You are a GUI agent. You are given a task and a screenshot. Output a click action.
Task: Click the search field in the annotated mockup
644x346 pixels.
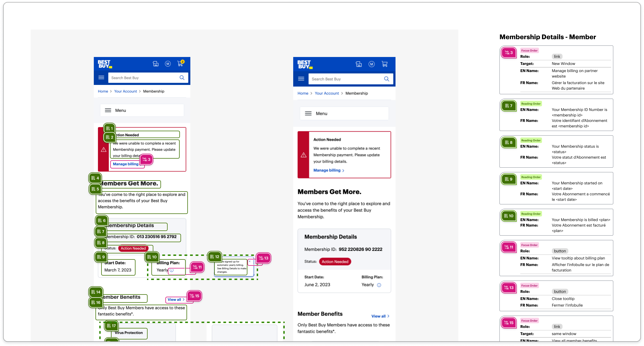pyautogui.click(x=148, y=78)
